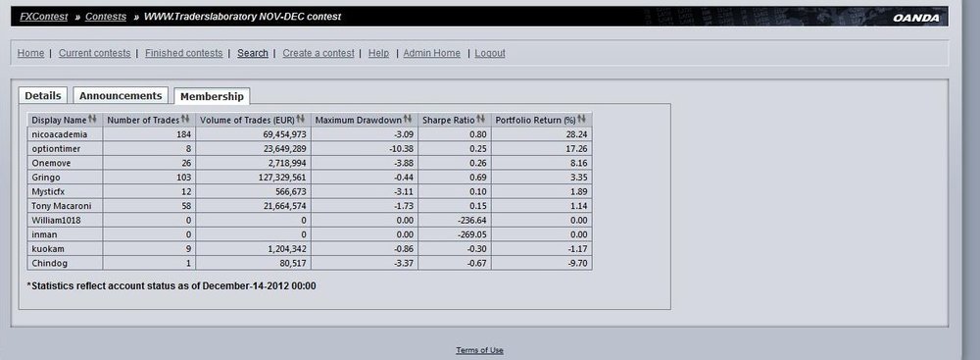The image size is (980, 360).
Task: Sort by Portfolio Return arrows icon
Action: [582, 119]
